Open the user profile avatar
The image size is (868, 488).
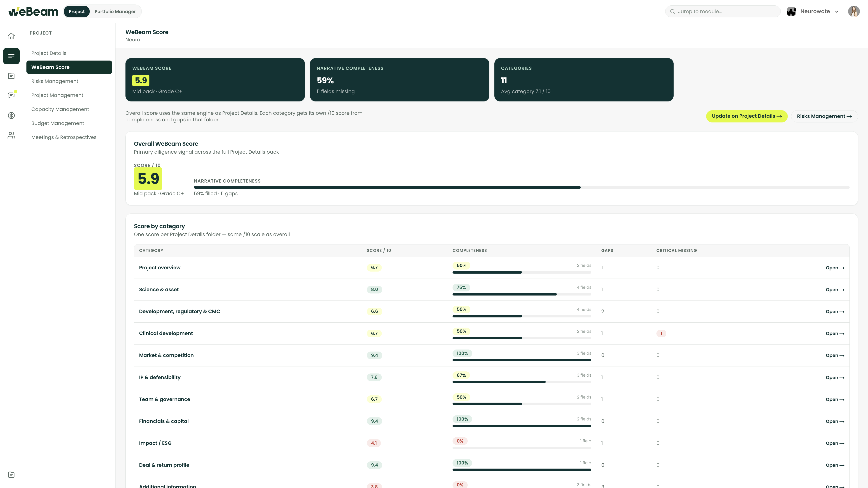(x=854, y=12)
